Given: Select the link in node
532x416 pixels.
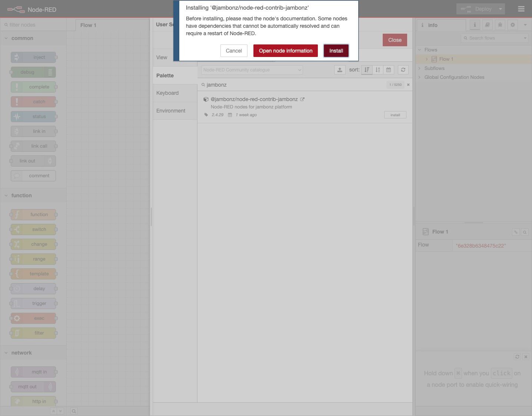Looking at the screenshot, I should 33,131.
